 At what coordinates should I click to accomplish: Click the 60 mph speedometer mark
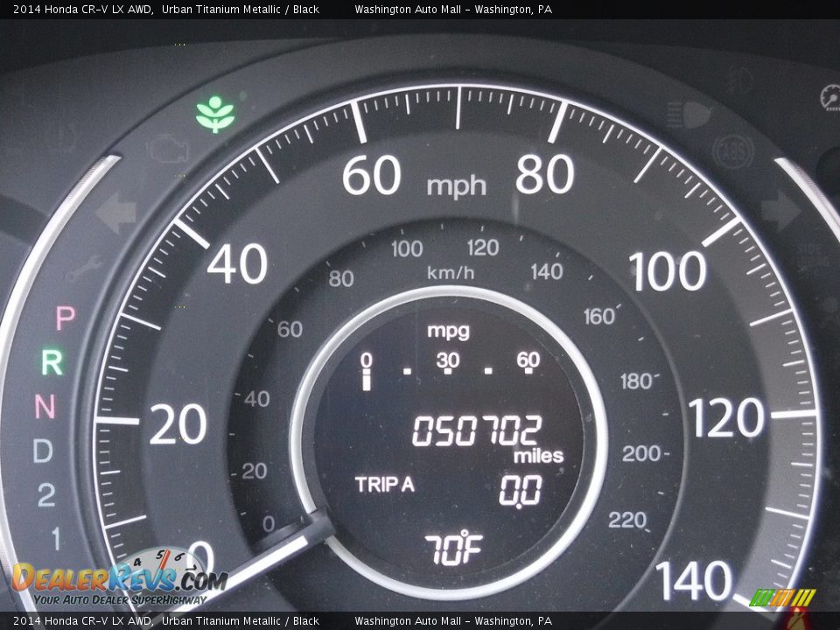point(371,176)
